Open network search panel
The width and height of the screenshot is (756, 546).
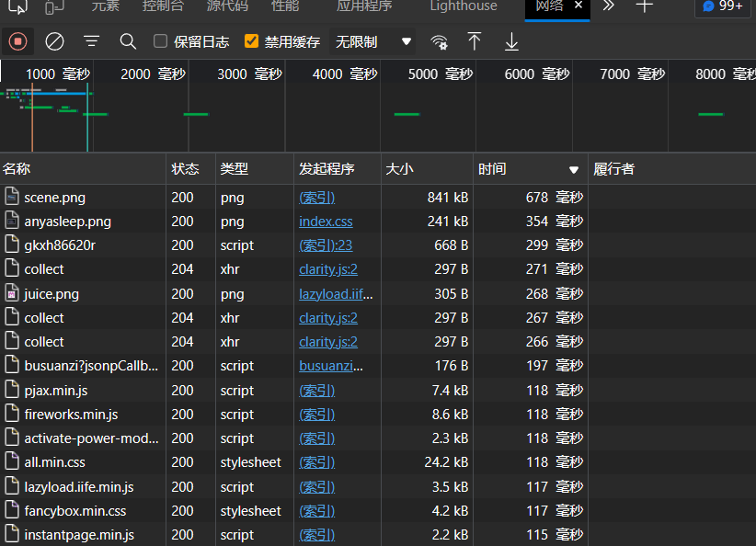tap(128, 41)
